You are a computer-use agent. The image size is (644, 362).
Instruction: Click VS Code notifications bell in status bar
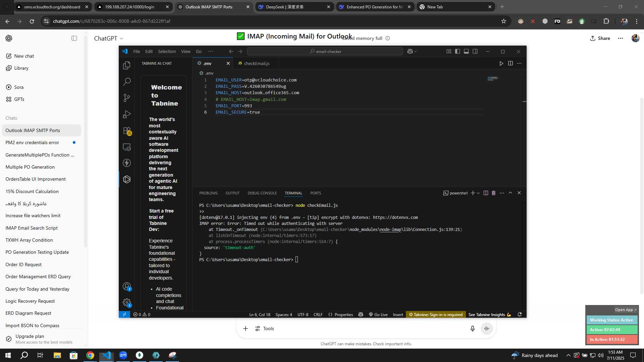pyautogui.click(x=520, y=314)
